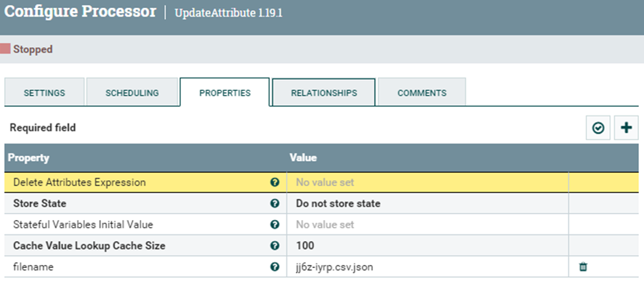Select the 'Delete Attributes Expression' property name
Viewport: 644px width, 281px height.
[80, 182]
